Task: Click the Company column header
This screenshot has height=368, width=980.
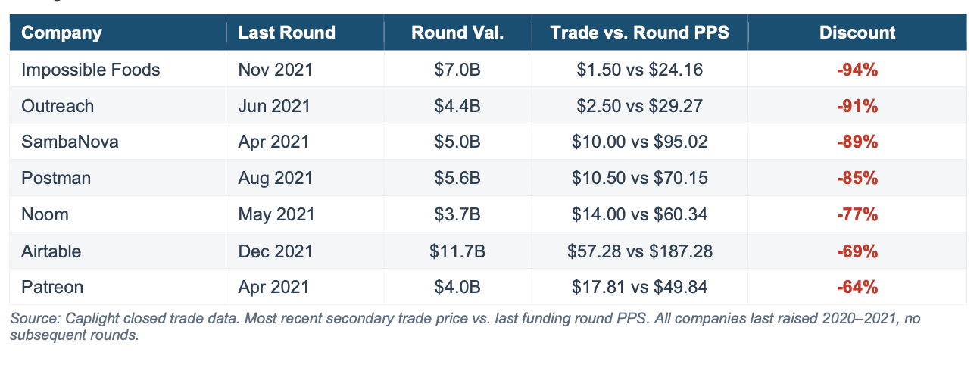Action: (61, 33)
